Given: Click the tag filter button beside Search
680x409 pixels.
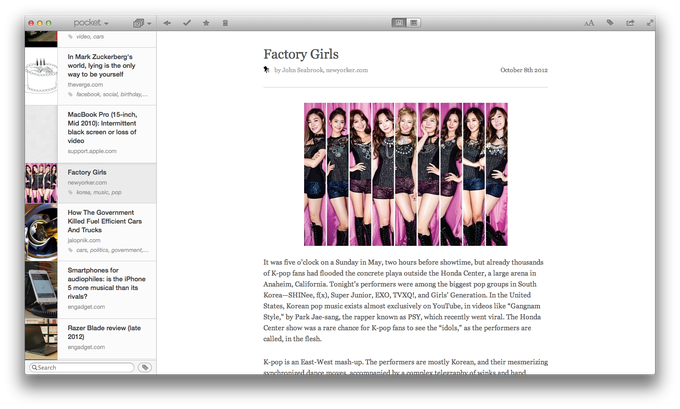Looking at the screenshot, I should 145,367.
